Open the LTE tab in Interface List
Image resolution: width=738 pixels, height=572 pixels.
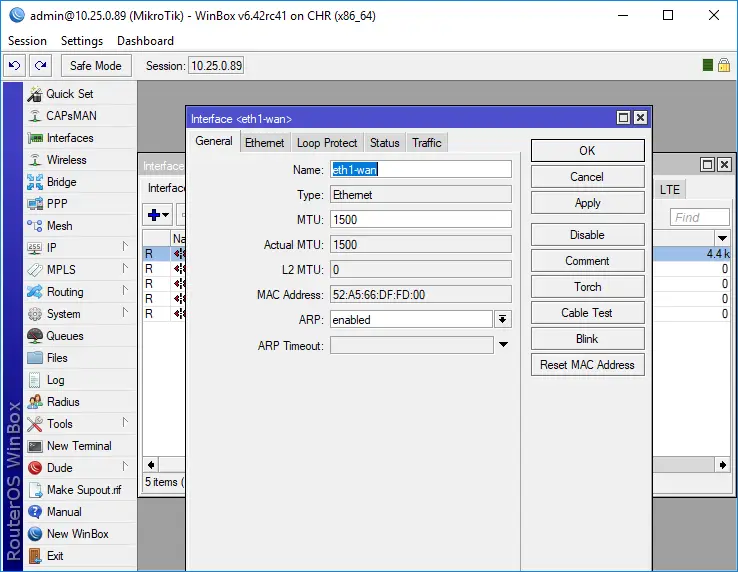(x=669, y=190)
